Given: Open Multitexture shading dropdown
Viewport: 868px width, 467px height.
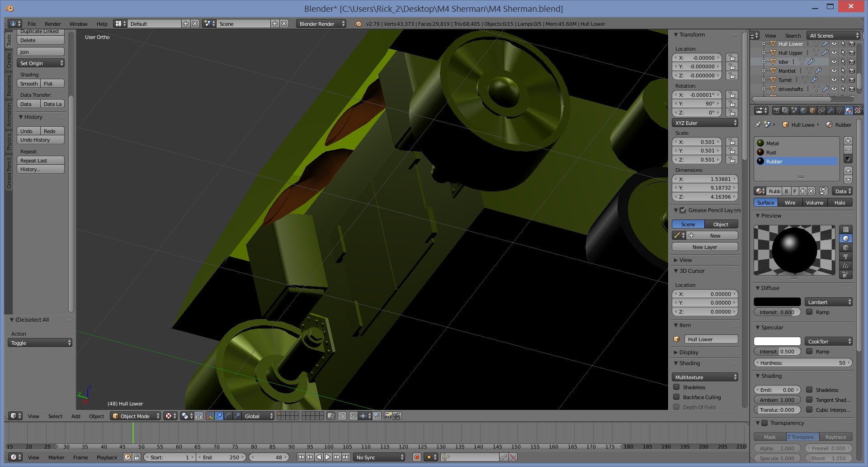Looking at the screenshot, I should pyautogui.click(x=705, y=377).
